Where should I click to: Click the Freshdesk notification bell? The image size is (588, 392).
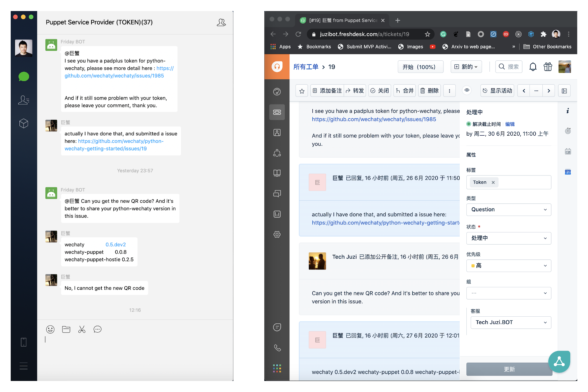tap(533, 67)
